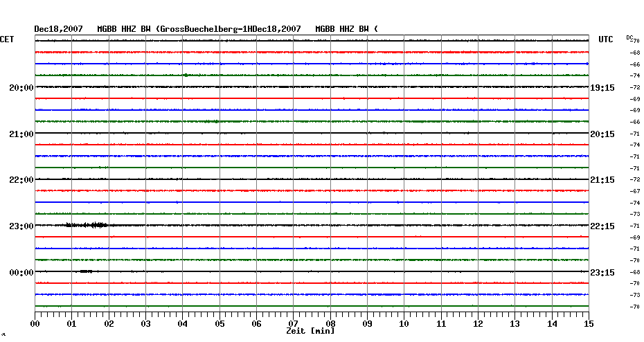Select the 'UTC' time zone label
This screenshot has height=342, width=644.
605,39
